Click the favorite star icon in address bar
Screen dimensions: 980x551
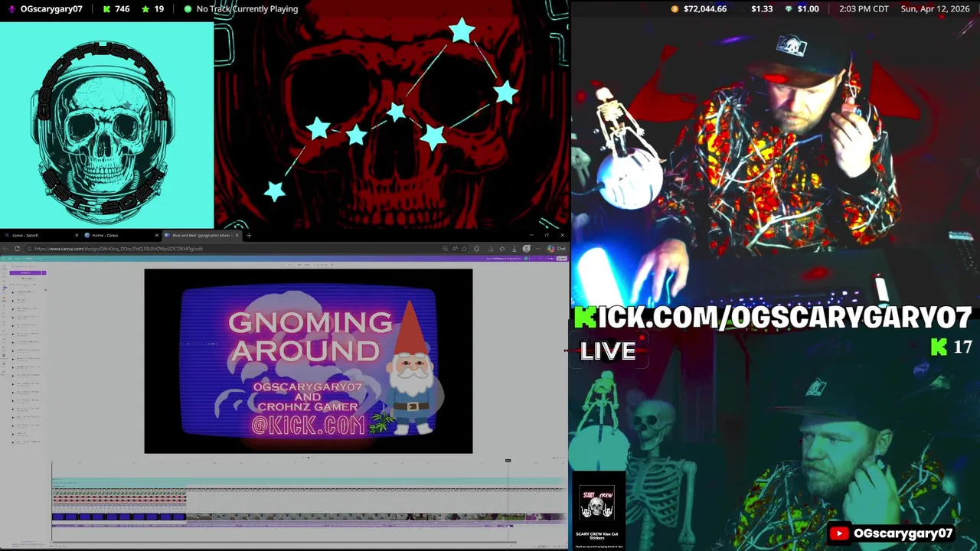click(x=464, y=249)
